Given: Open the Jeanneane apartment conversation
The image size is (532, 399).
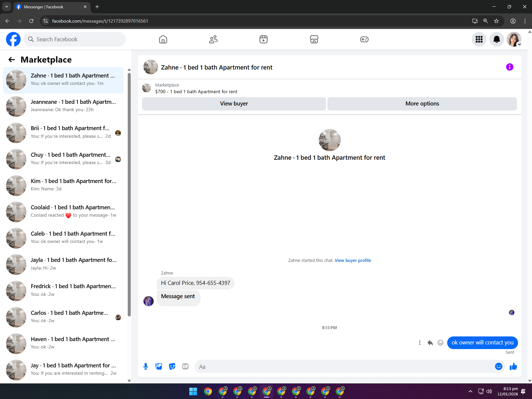Looking at the screenshot, I should pyautogui.click(x=63, y=106).
